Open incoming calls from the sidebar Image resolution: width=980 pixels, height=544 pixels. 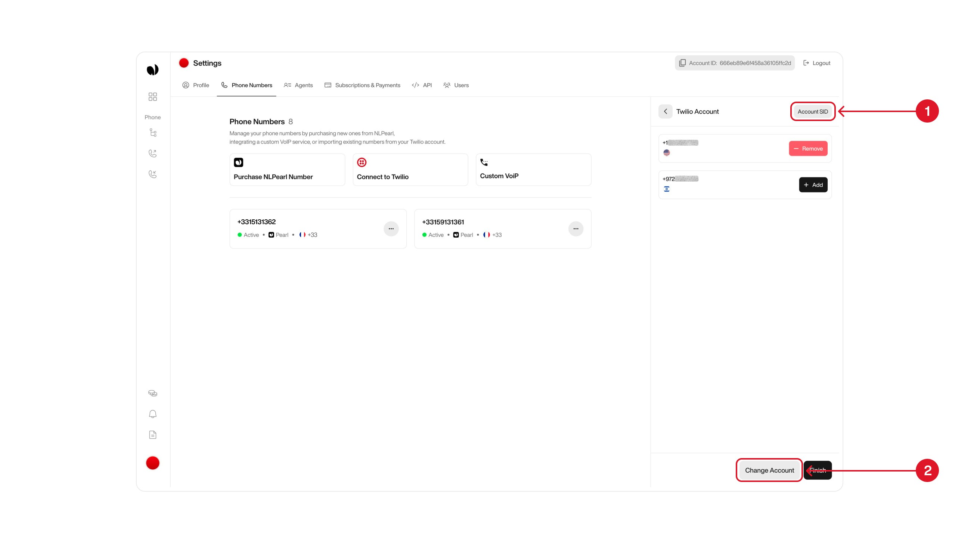tap(152, 174)
